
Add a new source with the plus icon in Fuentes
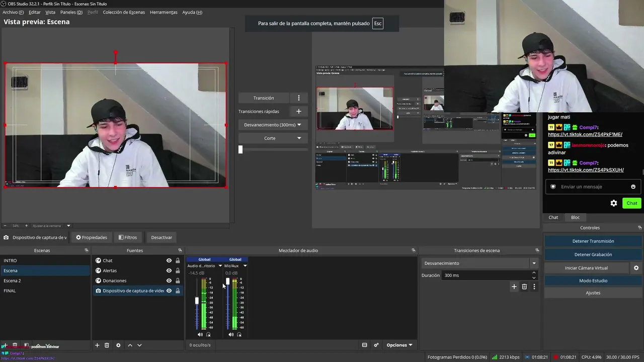pyautogui.click(x=97, y=345)
